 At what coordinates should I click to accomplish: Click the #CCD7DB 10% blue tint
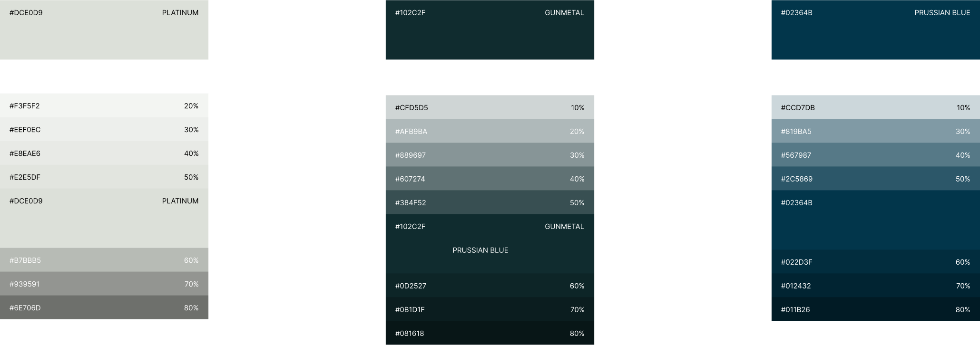click(876, 107)
